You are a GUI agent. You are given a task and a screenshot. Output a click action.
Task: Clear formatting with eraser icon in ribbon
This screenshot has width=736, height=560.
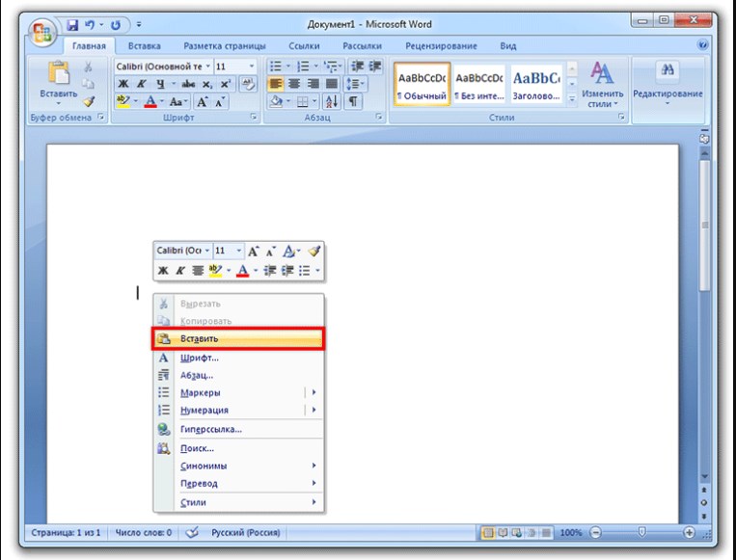tap(248, 84)
